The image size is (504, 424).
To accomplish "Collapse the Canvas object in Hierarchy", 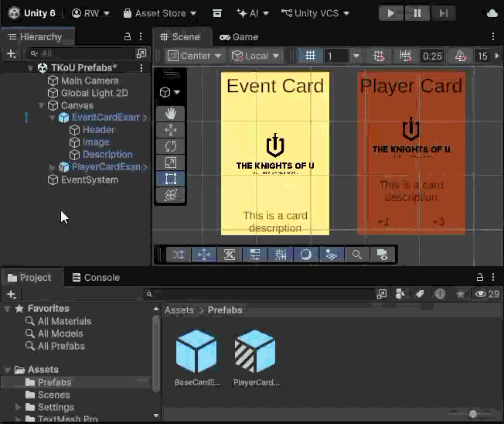I will [x=41, y=105].
